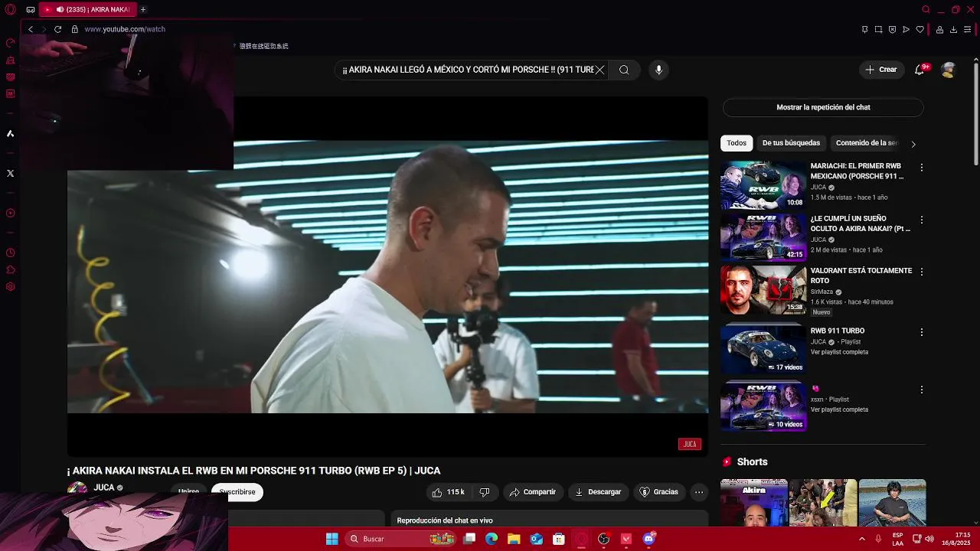Screen dimensions: 980x551
Task: Start voice search with the microphone
Action: 658,70
